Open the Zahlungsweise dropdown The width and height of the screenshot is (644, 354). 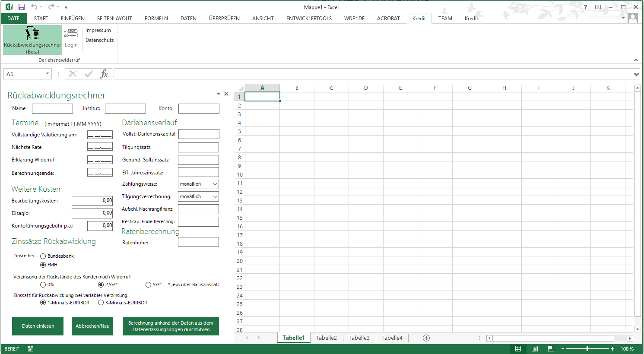(215, 184)
